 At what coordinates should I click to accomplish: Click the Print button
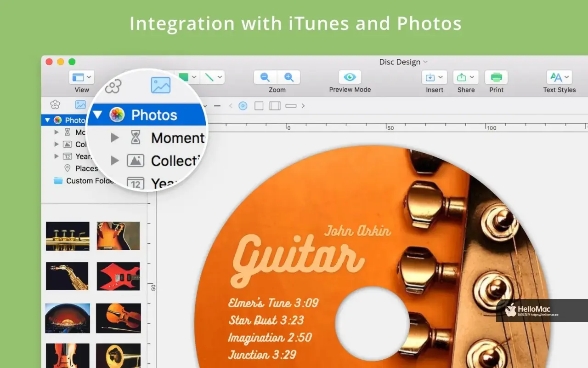(x=496, y=77)
